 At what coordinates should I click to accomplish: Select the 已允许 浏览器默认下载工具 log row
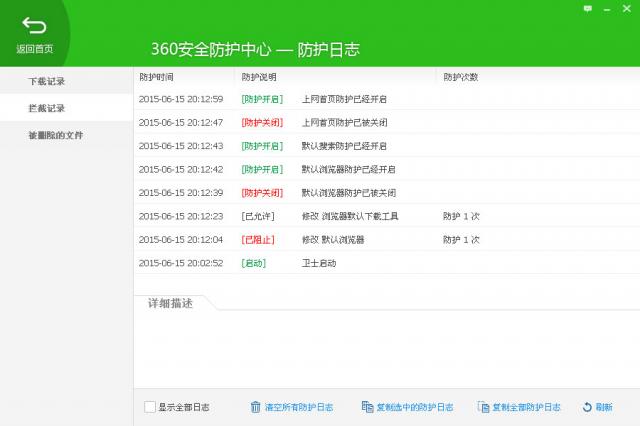click(350, 216)
